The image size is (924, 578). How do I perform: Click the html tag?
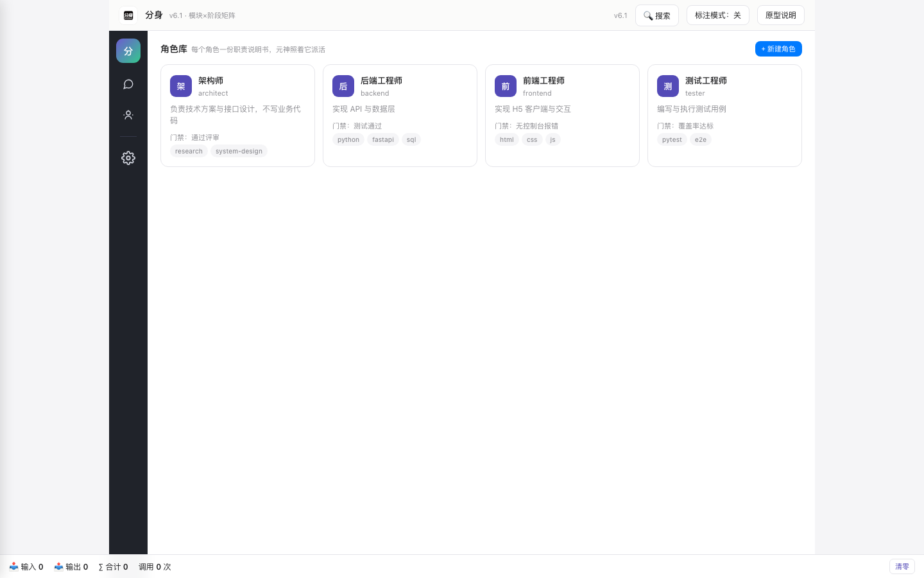click(507, 139)
